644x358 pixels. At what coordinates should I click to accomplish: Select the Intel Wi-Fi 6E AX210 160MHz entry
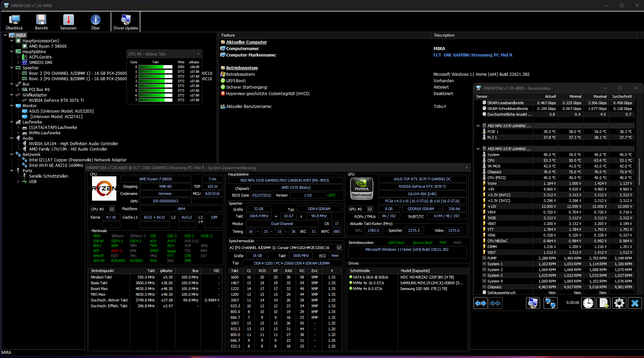click(56, 165)
